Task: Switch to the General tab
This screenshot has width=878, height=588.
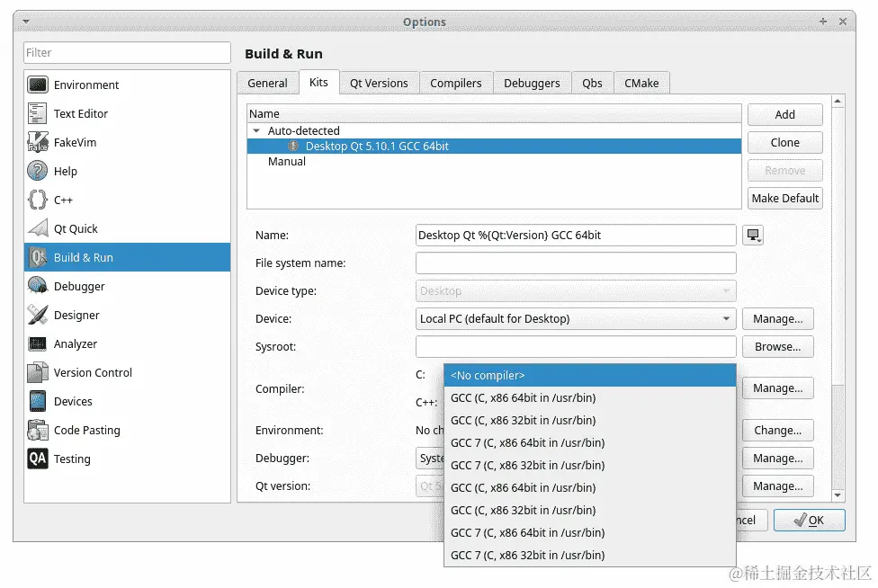Action: click(268, 83)
